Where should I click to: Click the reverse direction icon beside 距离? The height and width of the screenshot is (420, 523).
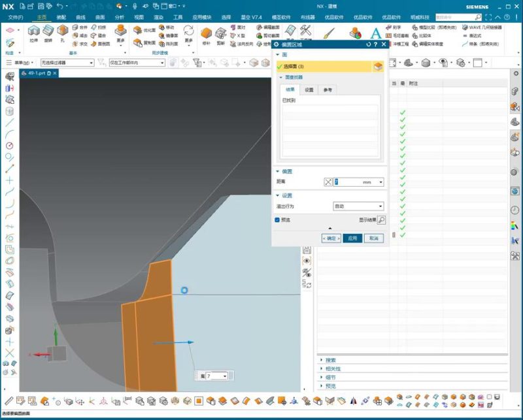coord(328,182)
